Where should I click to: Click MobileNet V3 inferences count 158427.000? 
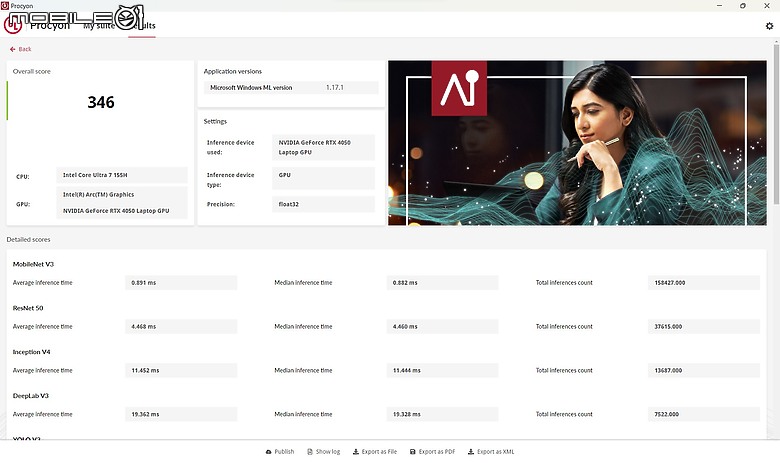point(703,282)
